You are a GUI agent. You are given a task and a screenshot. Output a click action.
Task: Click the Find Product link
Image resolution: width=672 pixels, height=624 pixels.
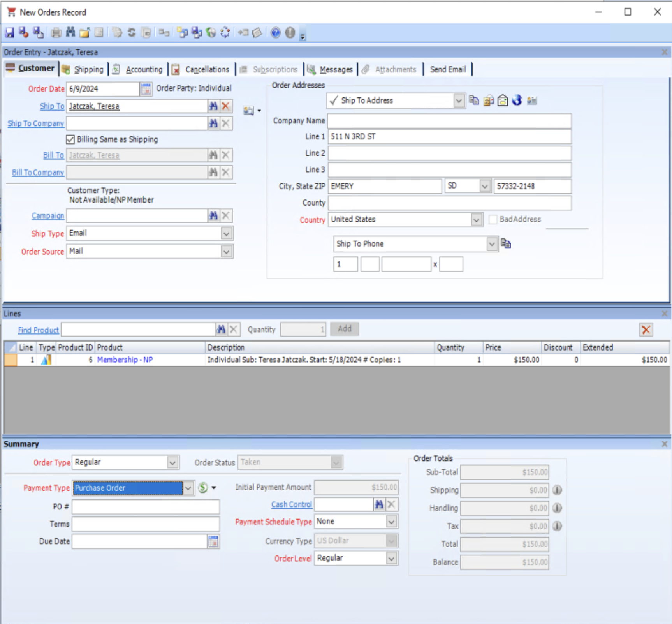tap(38, 330)
